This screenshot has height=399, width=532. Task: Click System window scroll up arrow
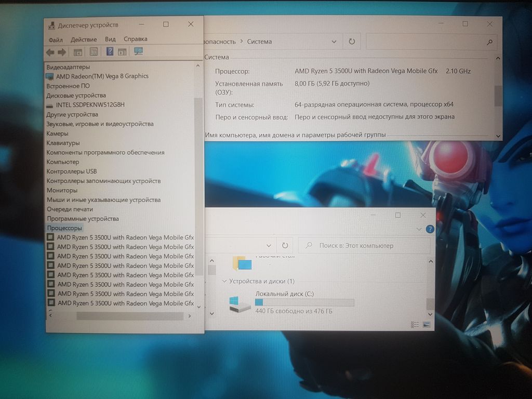498,58
